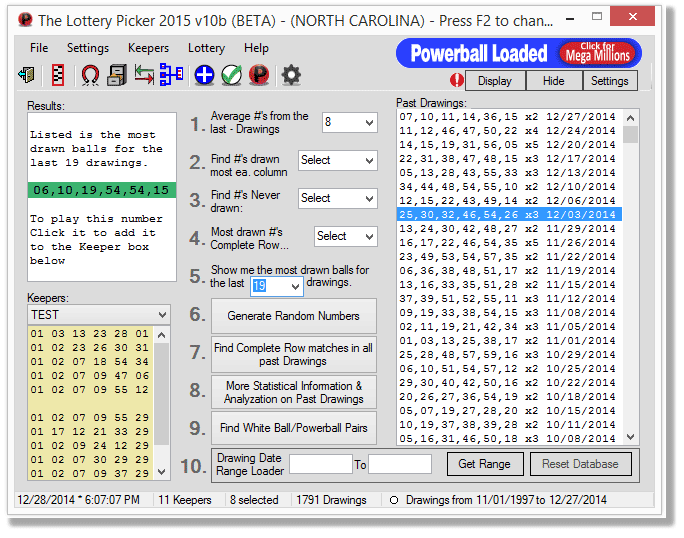Viewport: 684px width, 538px height.
Task: Click Find White Ball/Powerball Pairs button
Action: pos(294,428)
